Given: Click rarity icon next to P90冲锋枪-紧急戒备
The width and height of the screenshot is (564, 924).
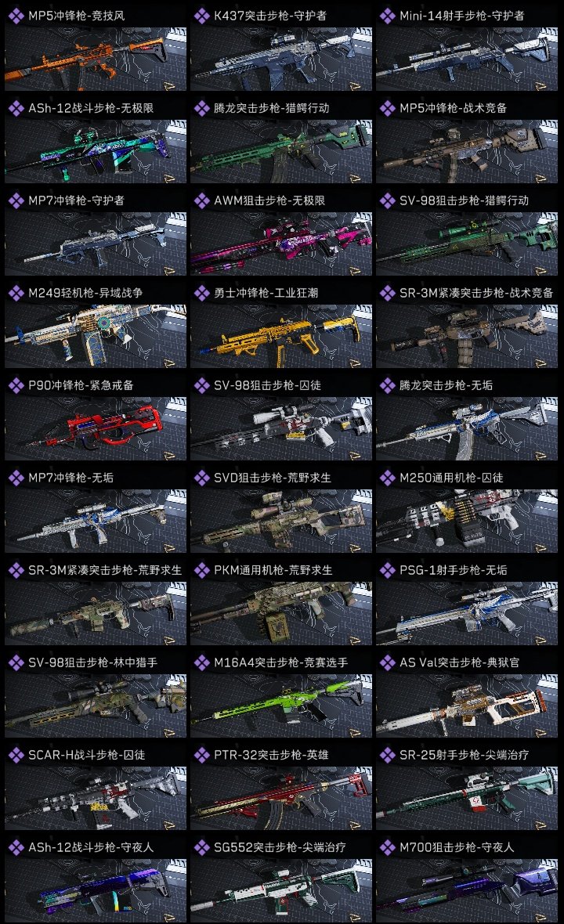Looking at the screenshot, I should (x=16, y=385).
